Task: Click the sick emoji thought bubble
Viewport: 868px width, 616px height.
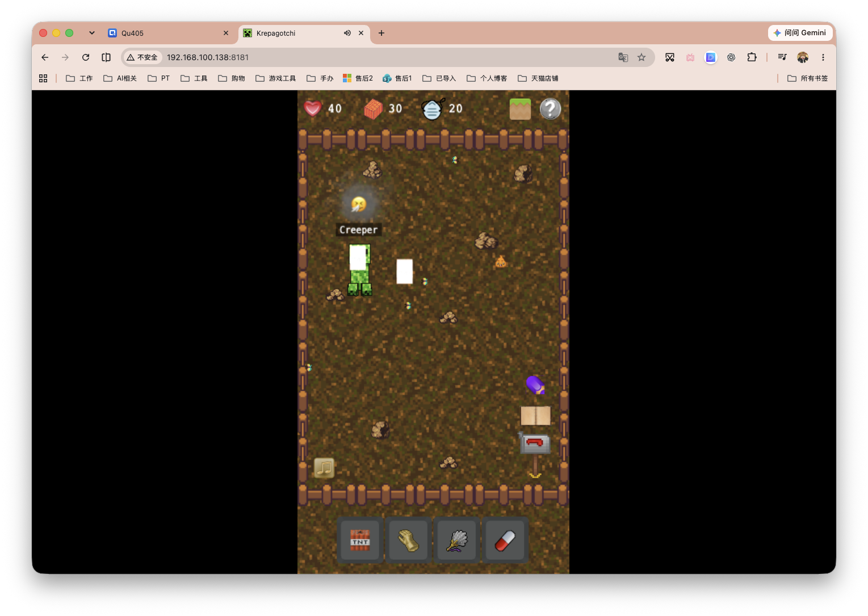Action: tap(359, 204)
